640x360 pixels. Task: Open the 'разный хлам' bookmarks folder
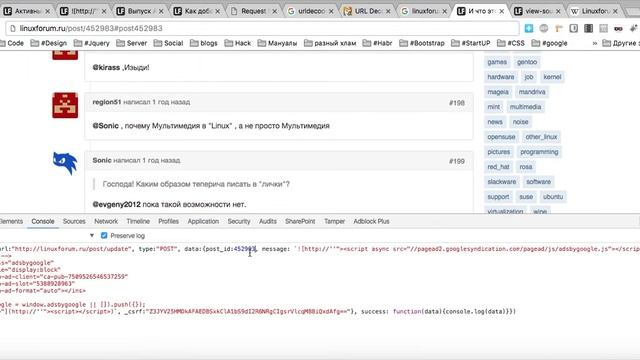pos(330,43)
